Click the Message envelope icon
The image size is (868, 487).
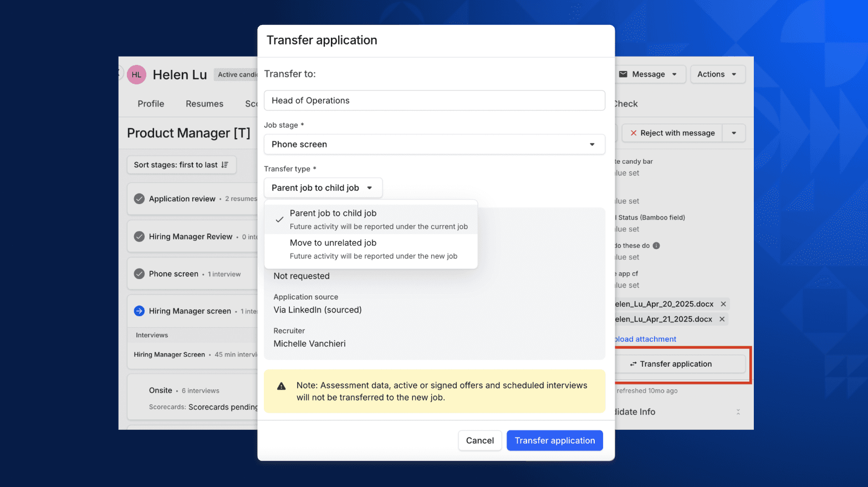(x=624, y=74)
